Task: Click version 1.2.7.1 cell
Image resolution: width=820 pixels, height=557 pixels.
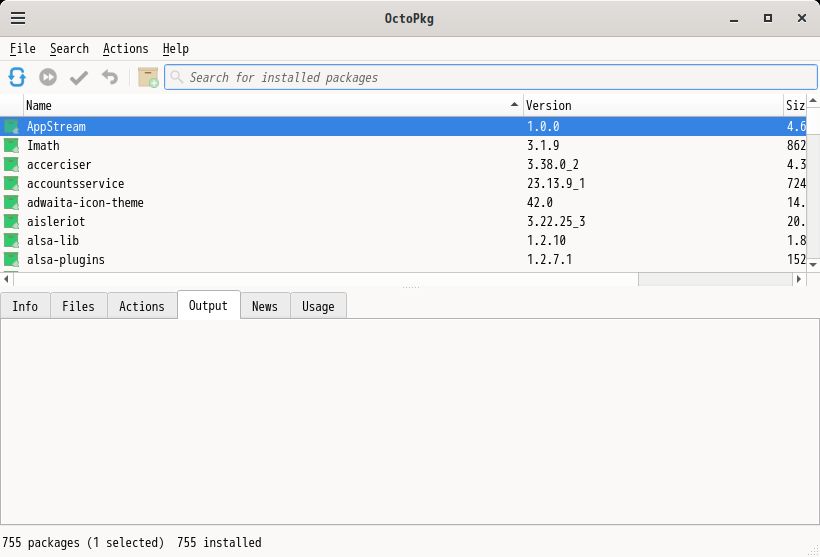Action: (x=549, y=259)
